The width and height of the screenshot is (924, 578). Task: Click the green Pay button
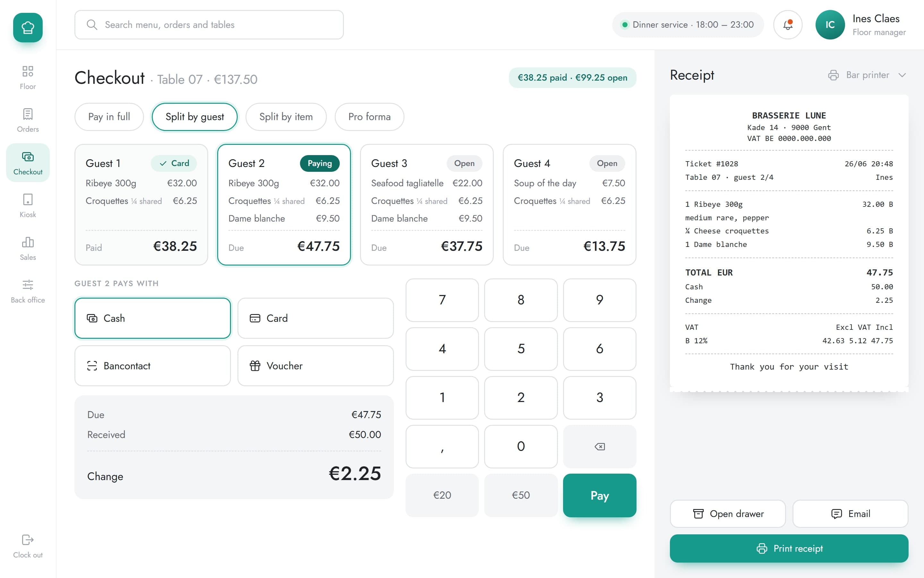click(599, 495)
